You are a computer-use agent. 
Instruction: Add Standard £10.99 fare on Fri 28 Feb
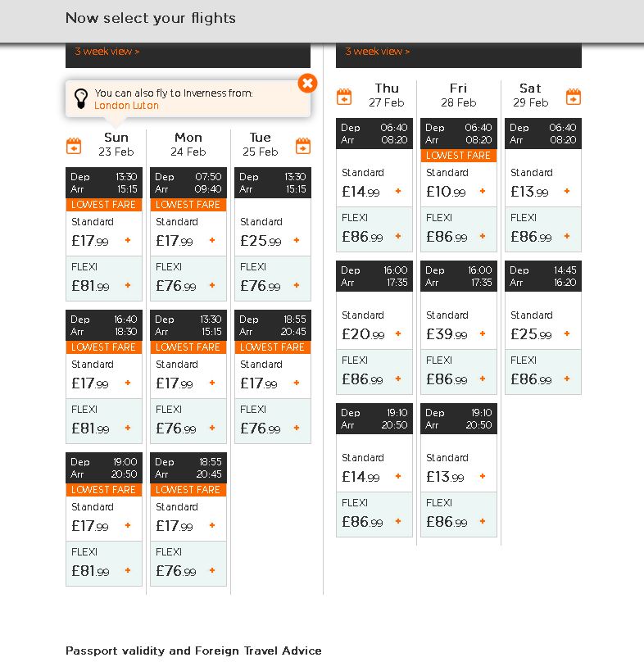pyautogui.click(x=482, y=192)
